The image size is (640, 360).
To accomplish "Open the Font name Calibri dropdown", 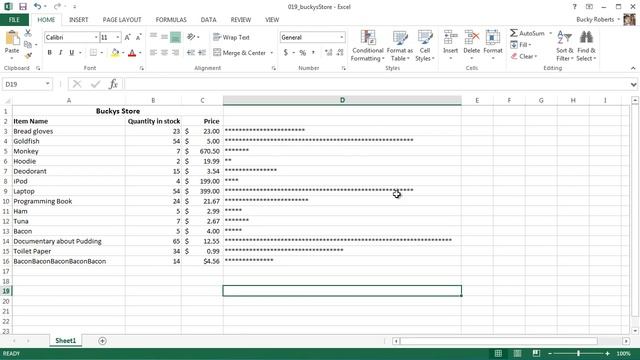I will click(96, 37).
